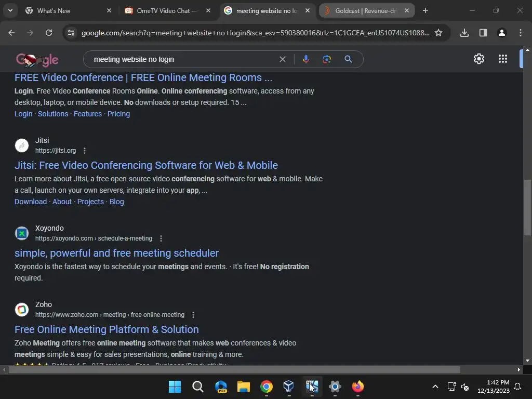The width and height of the screenshot is (532, 399).
Task: Open Firefox from the taskbar
Action: click(357, 387)
